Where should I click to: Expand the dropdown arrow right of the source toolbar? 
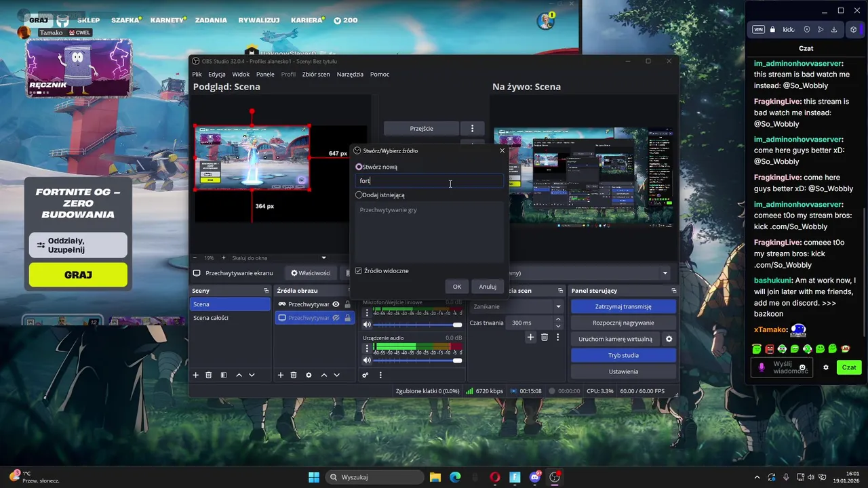tap(665, 273)
